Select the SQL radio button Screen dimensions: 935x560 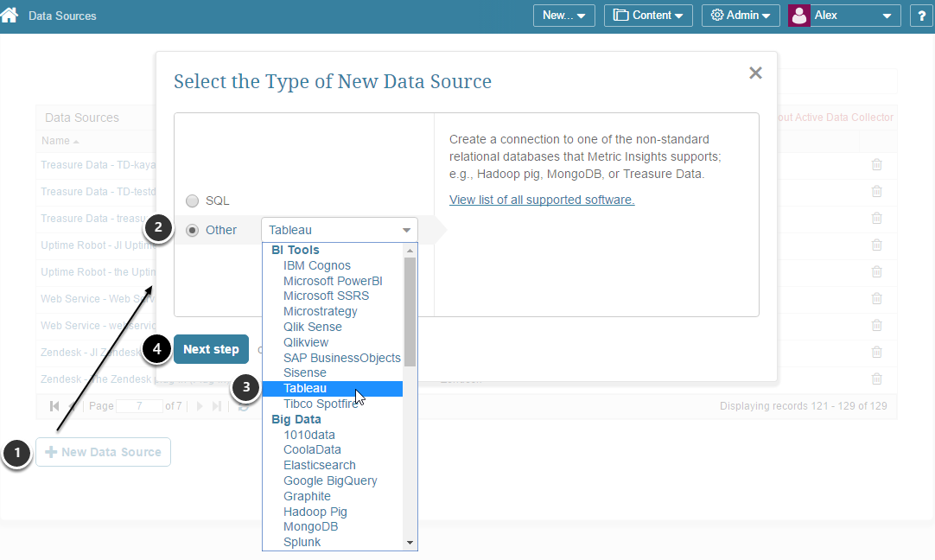click(x=192, y=200)
